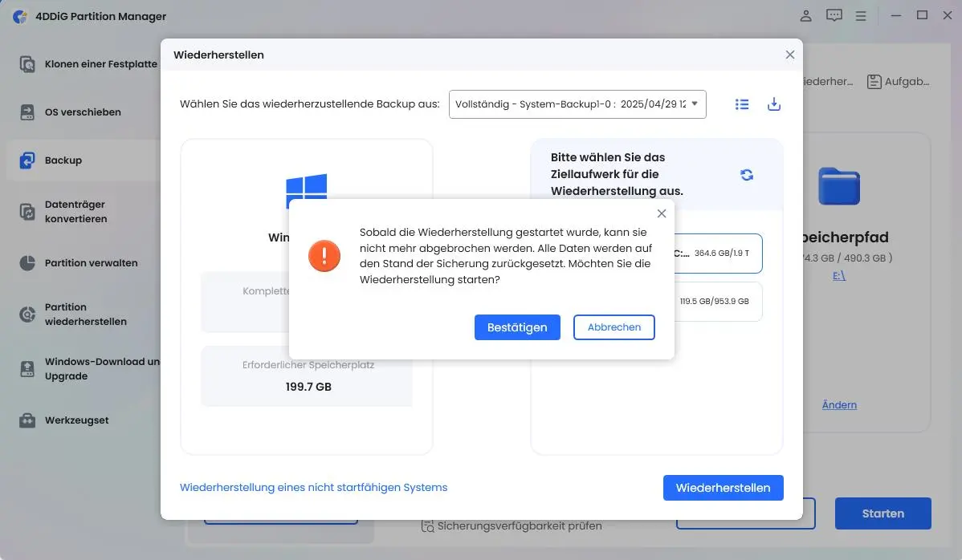
Task: Click the Starten button
Action: tap(883, 513)
